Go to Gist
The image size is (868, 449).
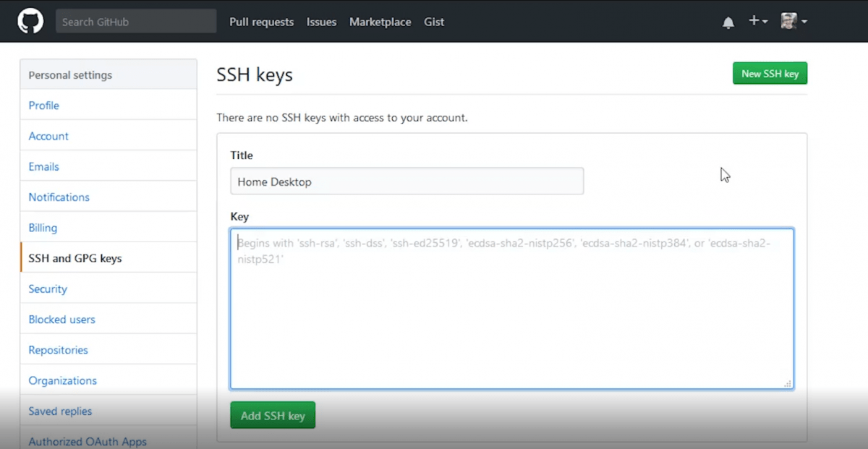click(x=434, y=22)
